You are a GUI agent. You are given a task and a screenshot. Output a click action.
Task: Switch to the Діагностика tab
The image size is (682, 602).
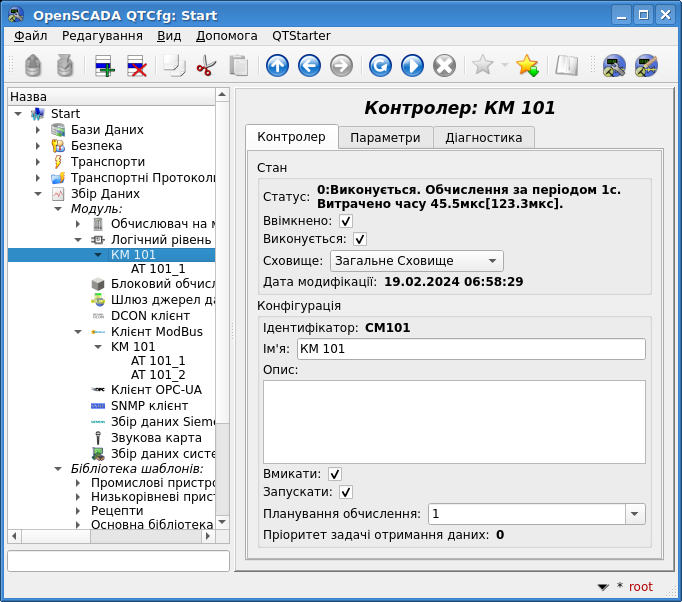click(484, 138)
